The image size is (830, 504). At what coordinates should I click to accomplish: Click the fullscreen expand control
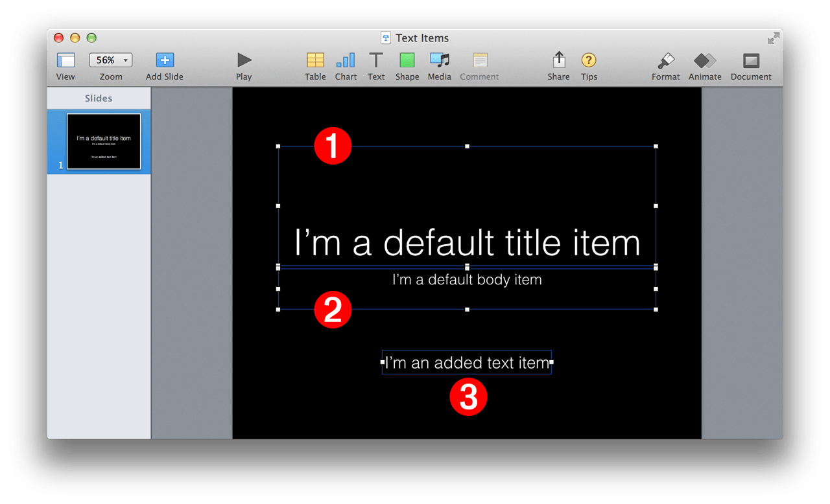pyautogui.click(x=773, y=38)
